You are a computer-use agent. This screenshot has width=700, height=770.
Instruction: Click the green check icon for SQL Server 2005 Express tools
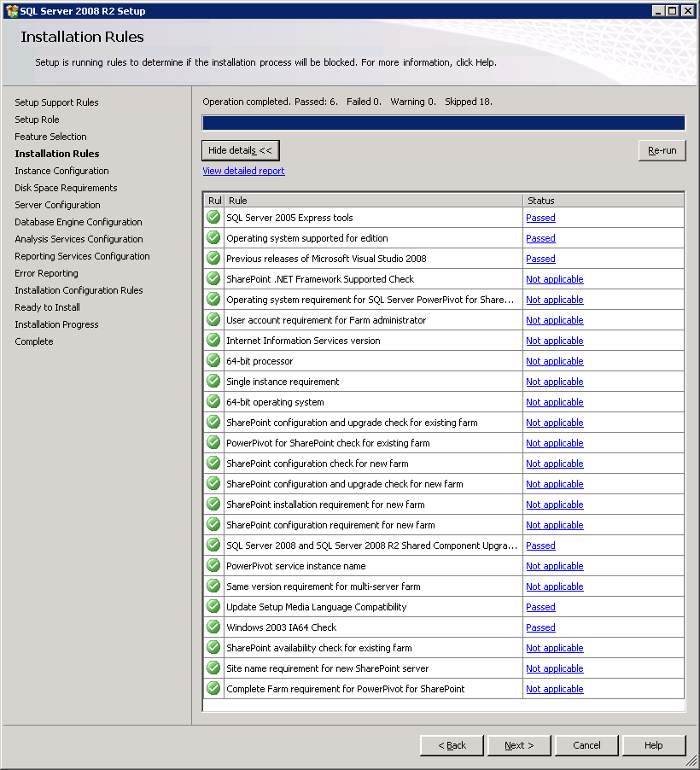(213, 217)
